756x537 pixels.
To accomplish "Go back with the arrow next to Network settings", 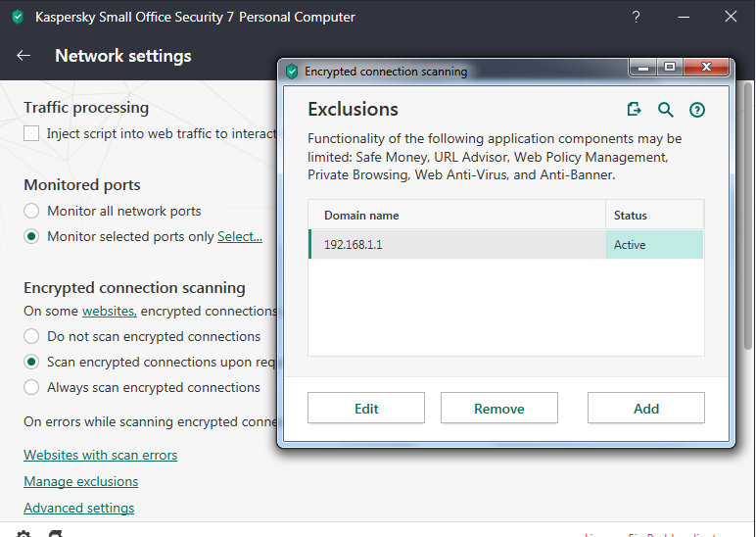I will point(24,56).
